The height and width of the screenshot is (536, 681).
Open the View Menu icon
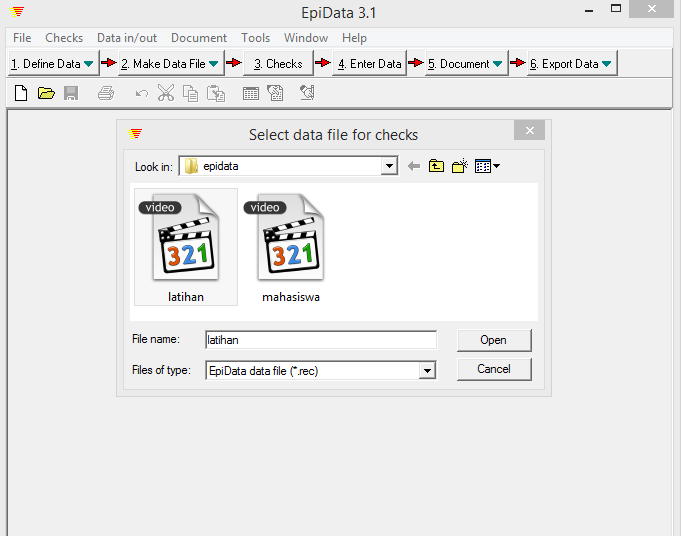[x=487, y=166]
